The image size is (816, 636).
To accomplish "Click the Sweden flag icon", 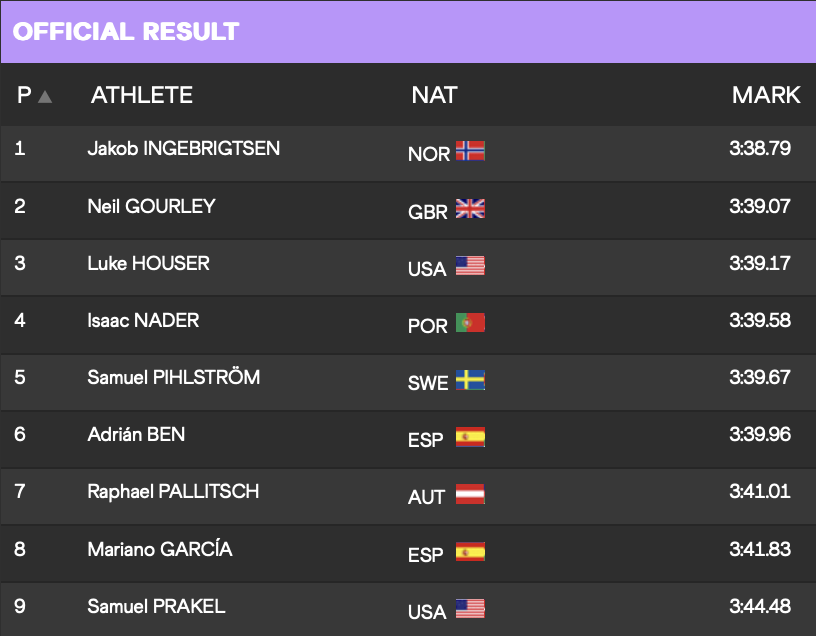I will click(470, 380).
